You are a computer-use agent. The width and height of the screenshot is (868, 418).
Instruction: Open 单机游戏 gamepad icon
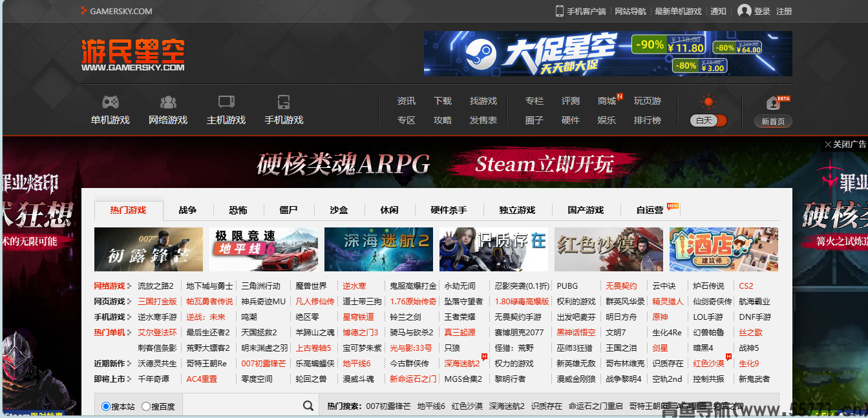110,102
